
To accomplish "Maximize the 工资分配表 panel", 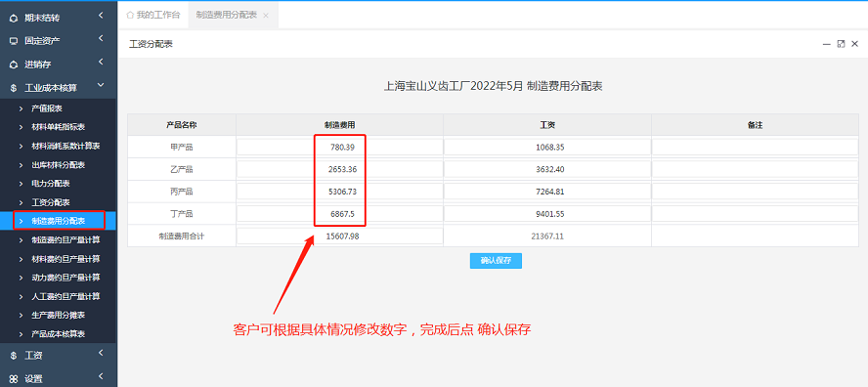I will tap(841, 44).
